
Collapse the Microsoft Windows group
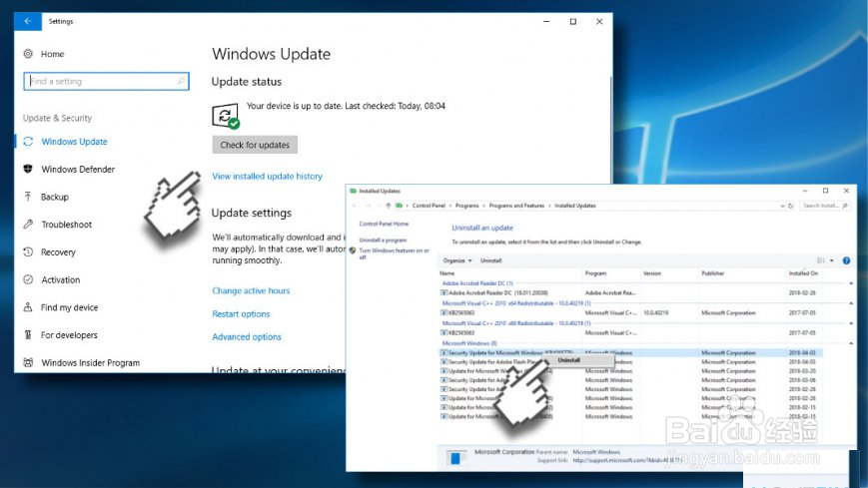(x=851, y=343)
